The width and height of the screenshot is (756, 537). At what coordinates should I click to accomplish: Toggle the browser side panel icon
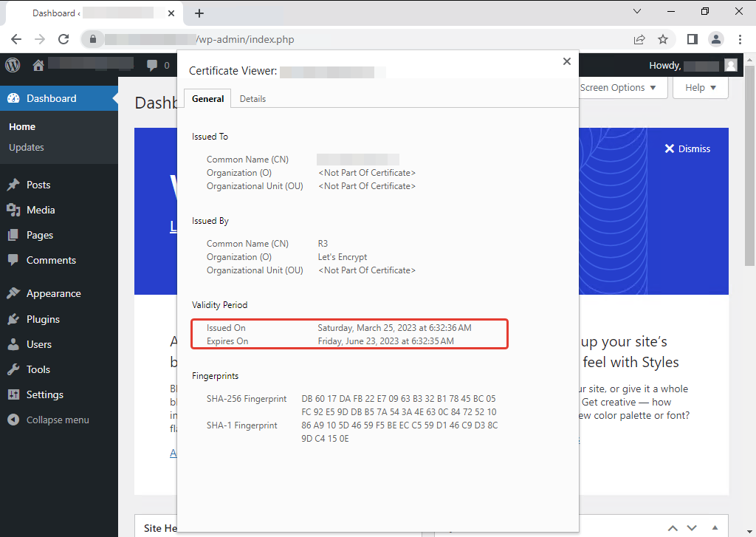point(693,39)
